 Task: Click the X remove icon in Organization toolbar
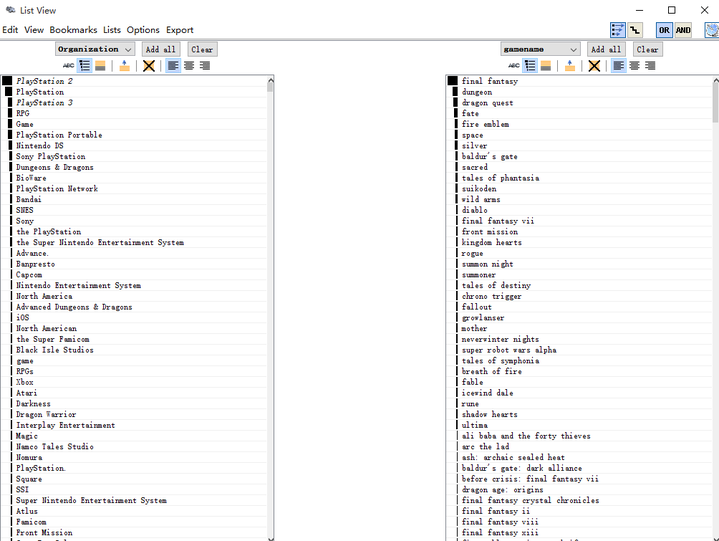click(x=149, y=66)
